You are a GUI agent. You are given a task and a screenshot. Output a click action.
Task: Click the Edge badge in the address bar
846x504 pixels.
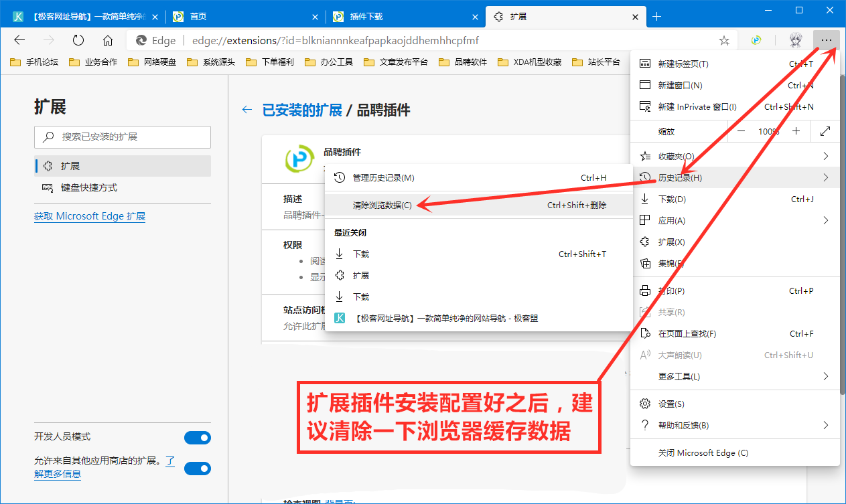point(155,40)
